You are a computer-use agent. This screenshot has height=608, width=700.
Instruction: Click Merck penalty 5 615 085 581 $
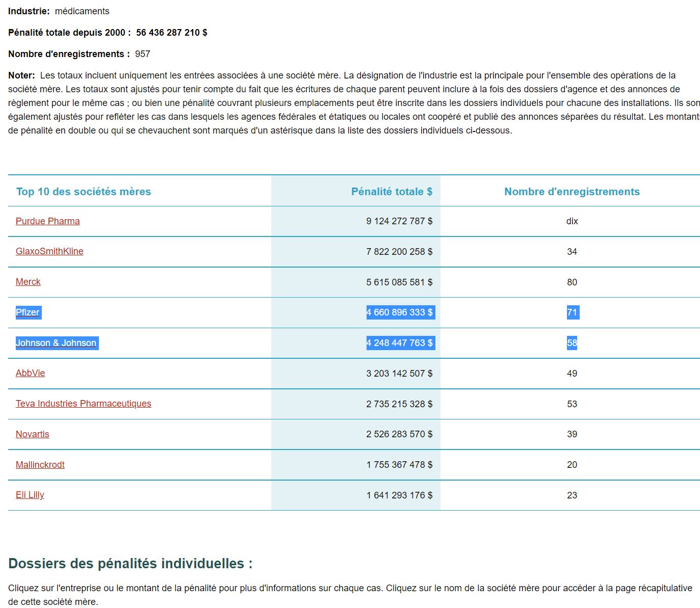pos(399,282)
